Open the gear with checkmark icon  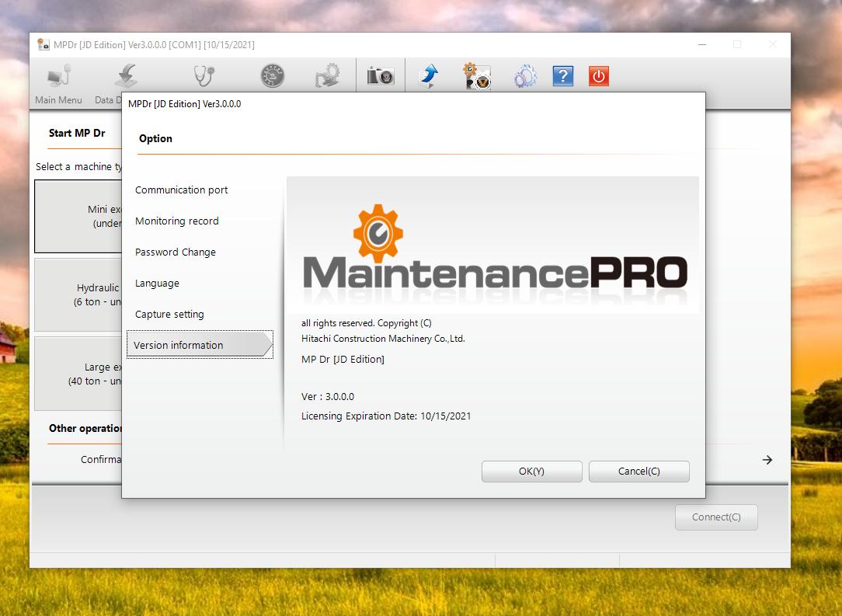[477, 76]
